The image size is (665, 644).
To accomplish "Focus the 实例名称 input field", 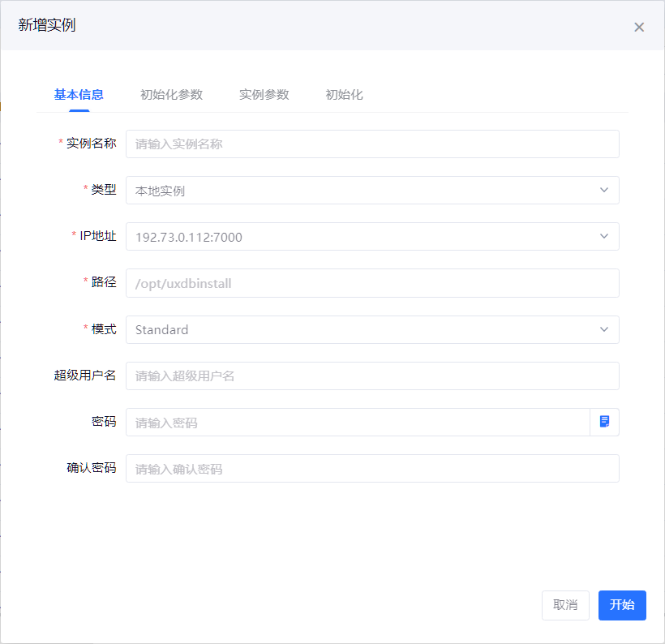I will tap(372, 144).
